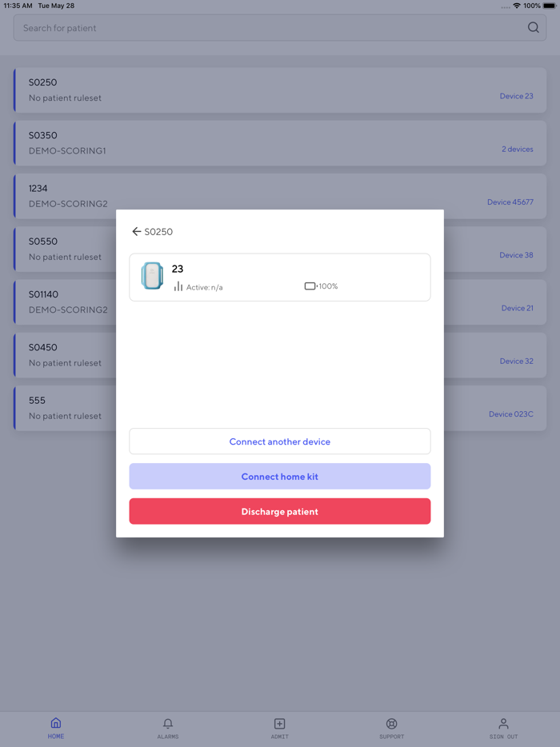Select patient S01140 row

click(64, 302)
